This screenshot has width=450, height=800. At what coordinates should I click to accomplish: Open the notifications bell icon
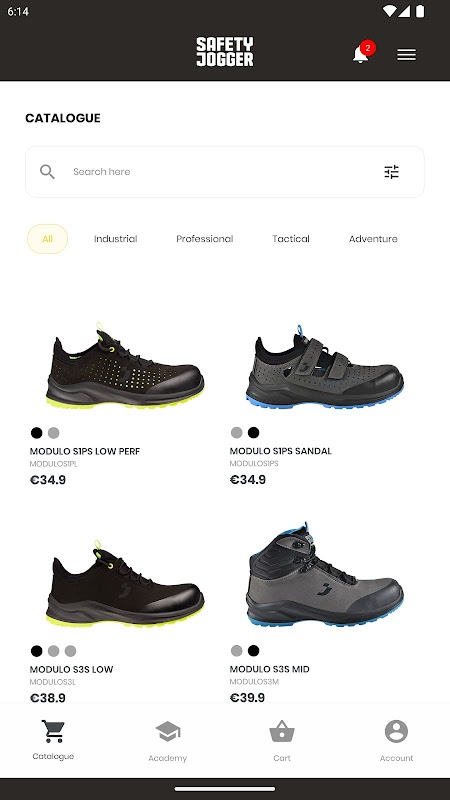[x=361, y=54]
